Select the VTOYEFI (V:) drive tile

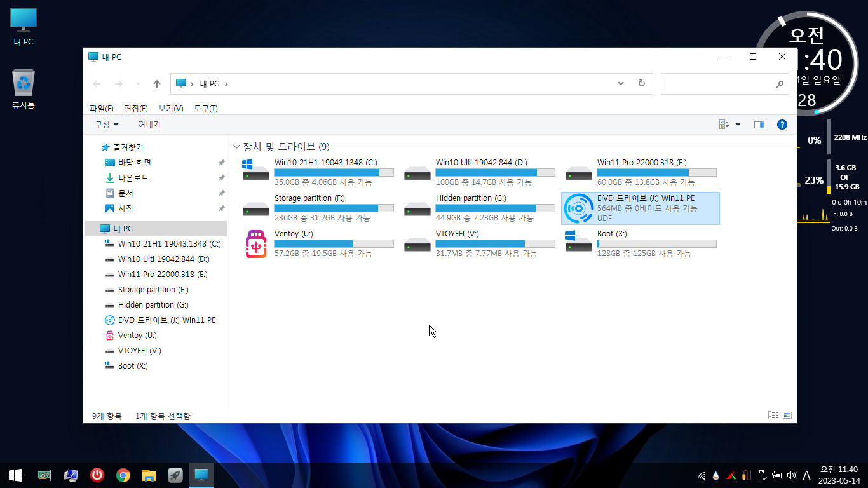[x=480, y=244]
